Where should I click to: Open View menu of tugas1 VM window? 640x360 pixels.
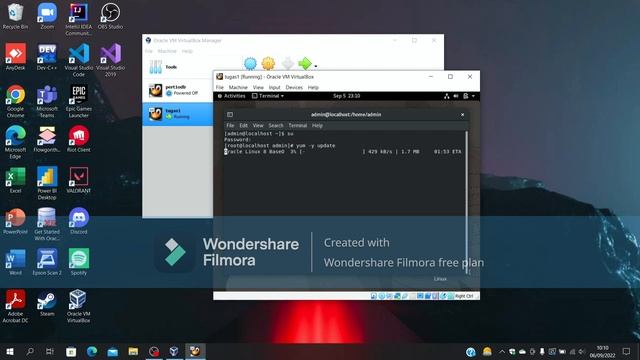tap(258, 87)
